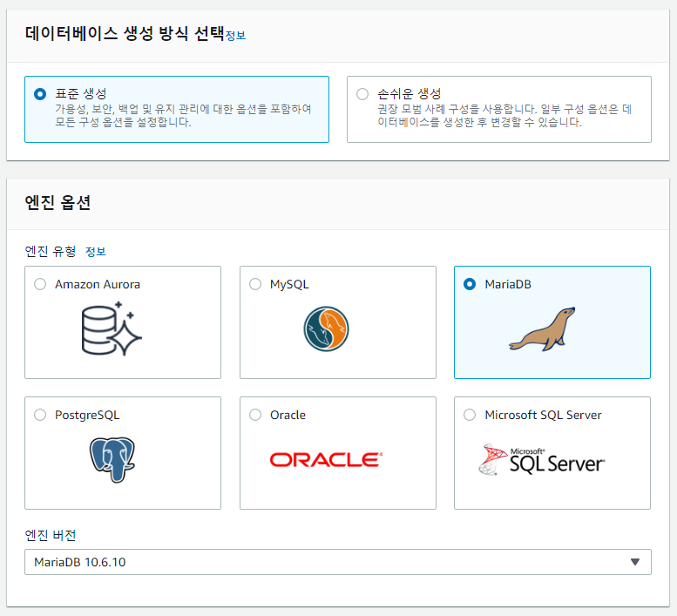Click the 엔진 버전 label
This screenshot has height=616, width=677.
(x=51, y=535)
